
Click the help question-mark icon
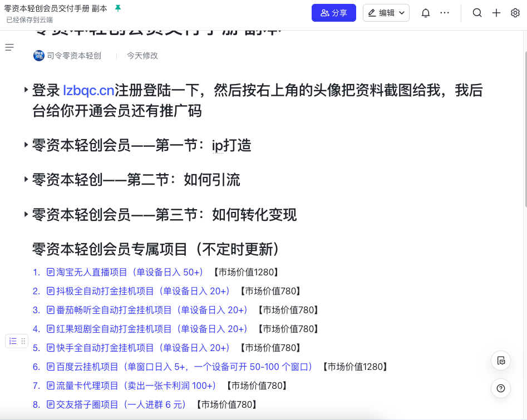pyautogui.click(x=500, y=388)
